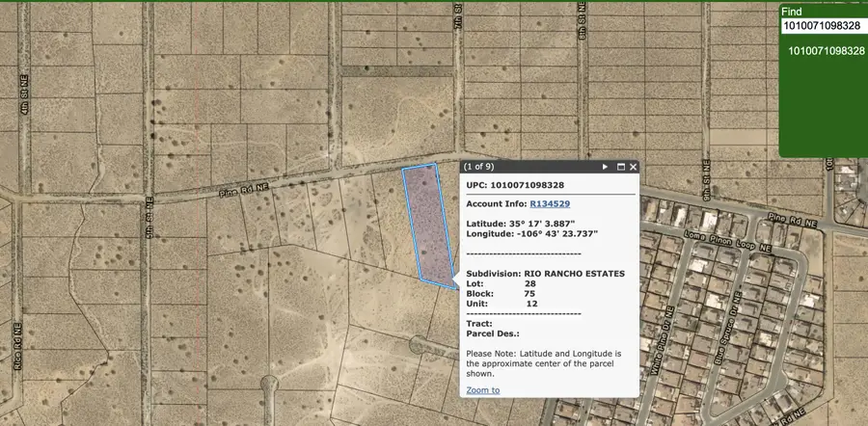Click the Find search input field

tap(825, 26)
